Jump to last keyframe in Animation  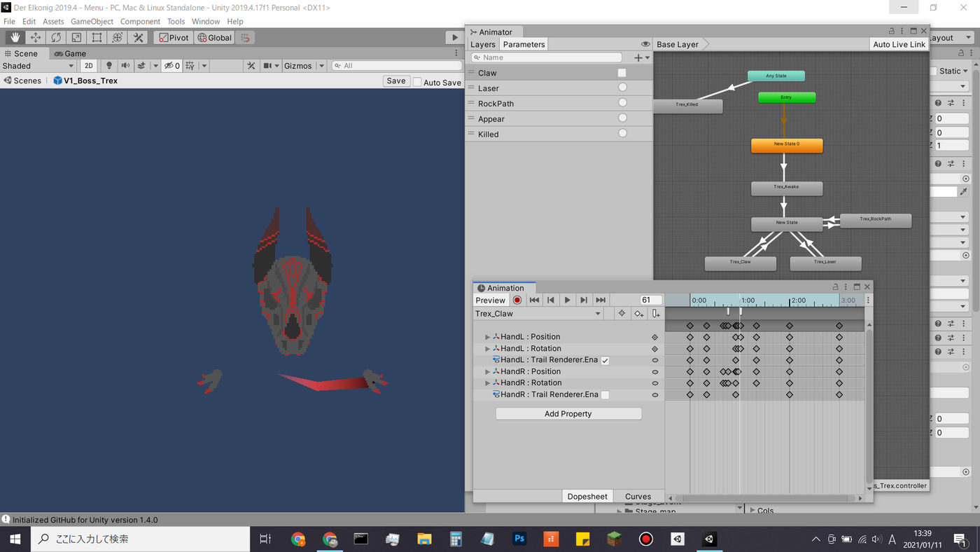pyautogui.click(x=601, y=301)
